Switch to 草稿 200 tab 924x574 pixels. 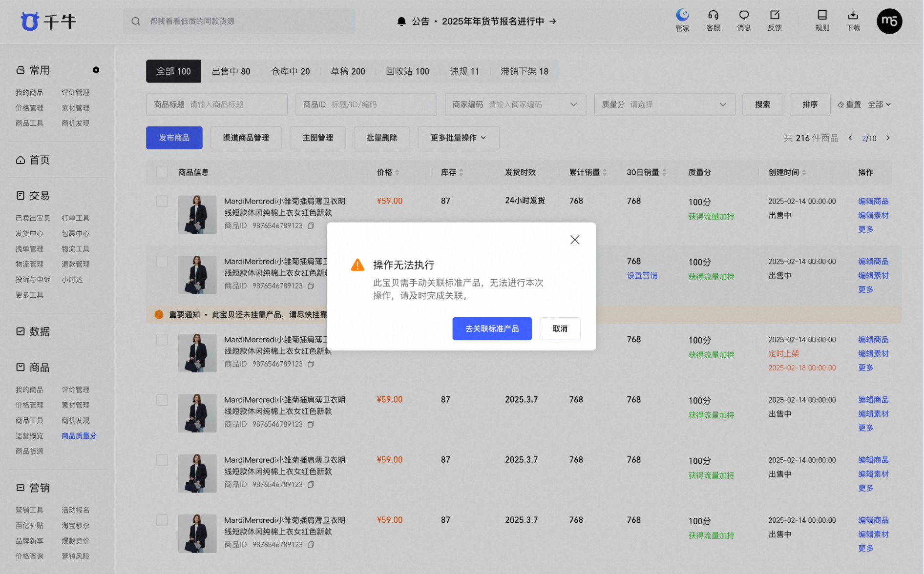[x=348, y=71]
